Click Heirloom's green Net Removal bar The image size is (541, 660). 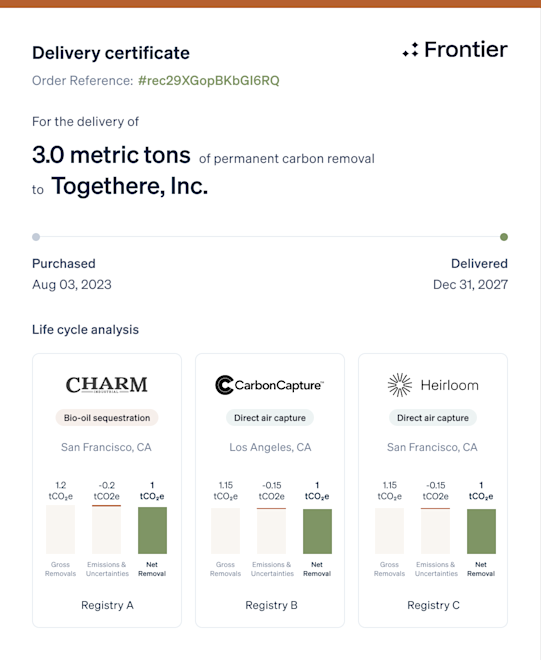[x=481, y=531]
